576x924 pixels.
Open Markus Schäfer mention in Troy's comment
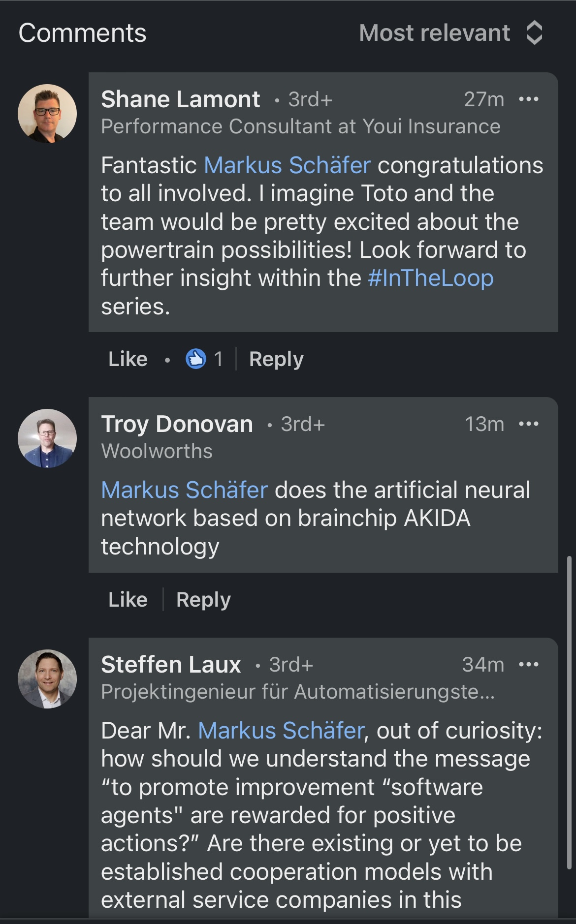185,490
